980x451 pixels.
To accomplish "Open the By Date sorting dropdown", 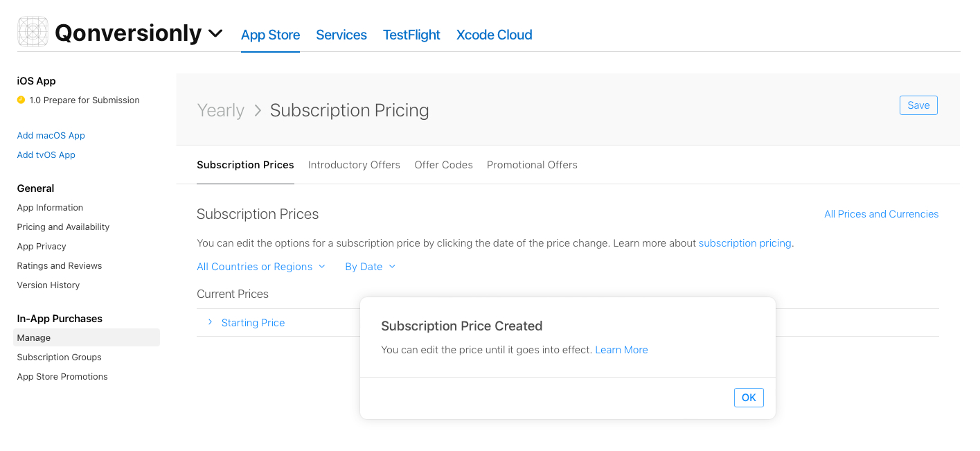I will (x=370, y=267).
